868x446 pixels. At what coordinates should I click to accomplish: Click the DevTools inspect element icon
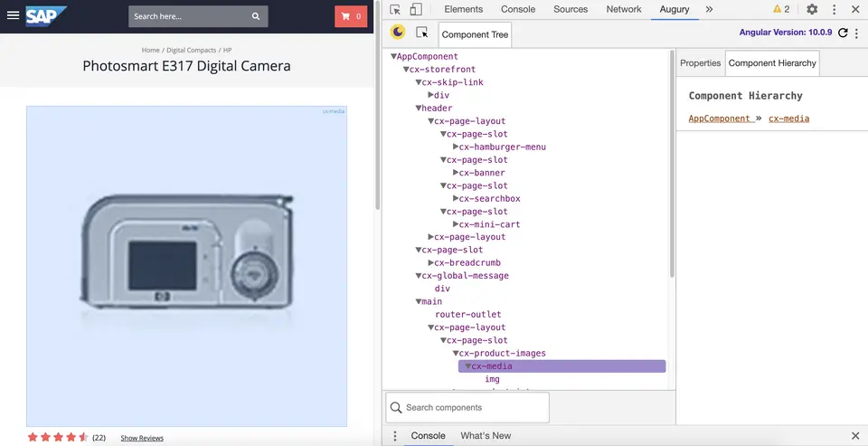point(395,9)
